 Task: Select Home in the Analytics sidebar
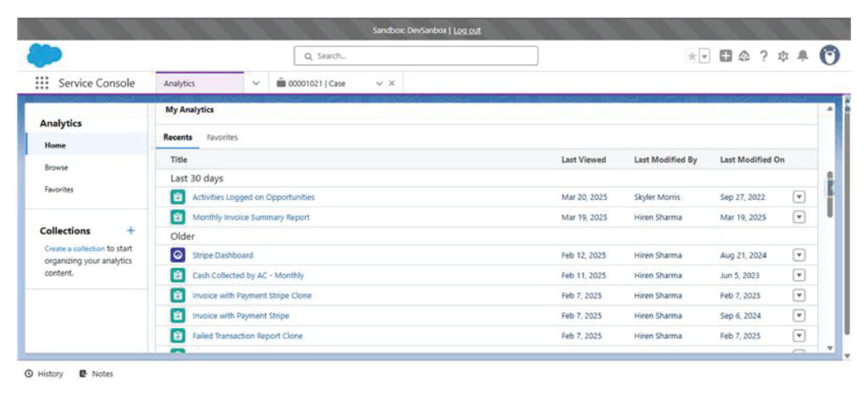87,146
